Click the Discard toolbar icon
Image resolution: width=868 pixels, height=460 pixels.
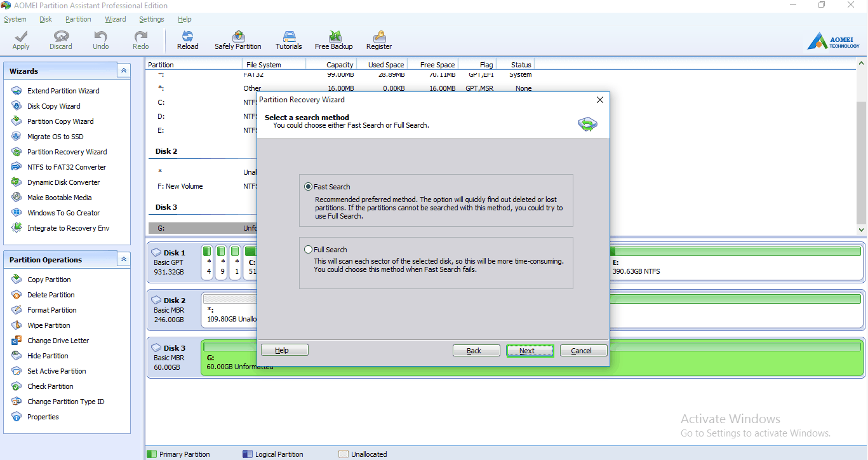pyautogui.click(x=61, y=36)
